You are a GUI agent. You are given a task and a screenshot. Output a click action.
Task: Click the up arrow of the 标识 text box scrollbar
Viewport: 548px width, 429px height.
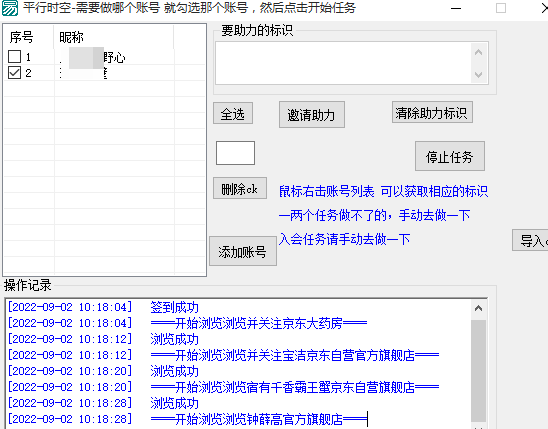point(479,52)
